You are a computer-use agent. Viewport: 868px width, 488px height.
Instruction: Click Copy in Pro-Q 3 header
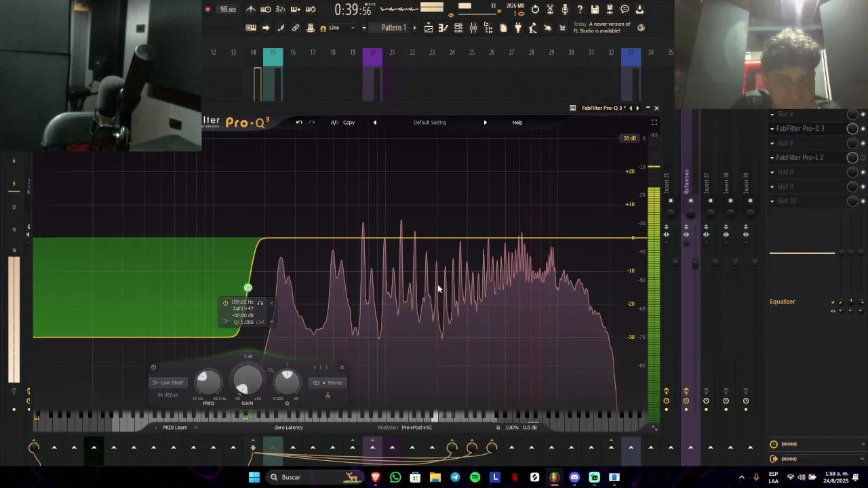pos(349,123)
